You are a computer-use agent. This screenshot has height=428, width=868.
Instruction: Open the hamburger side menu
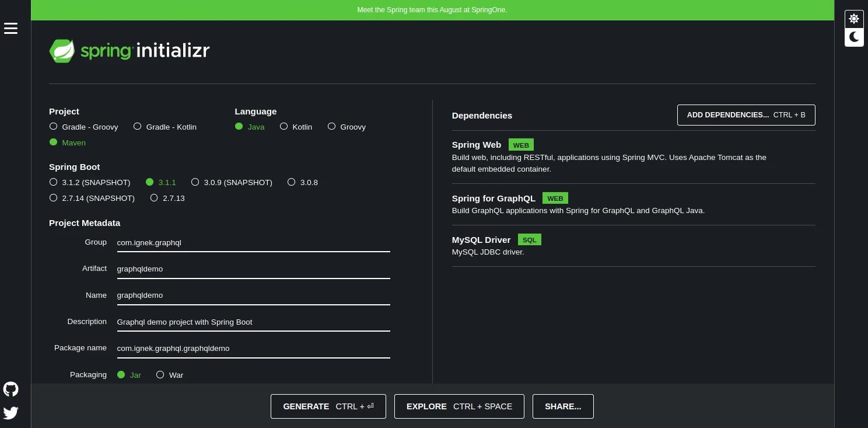[x=11, y=28]
